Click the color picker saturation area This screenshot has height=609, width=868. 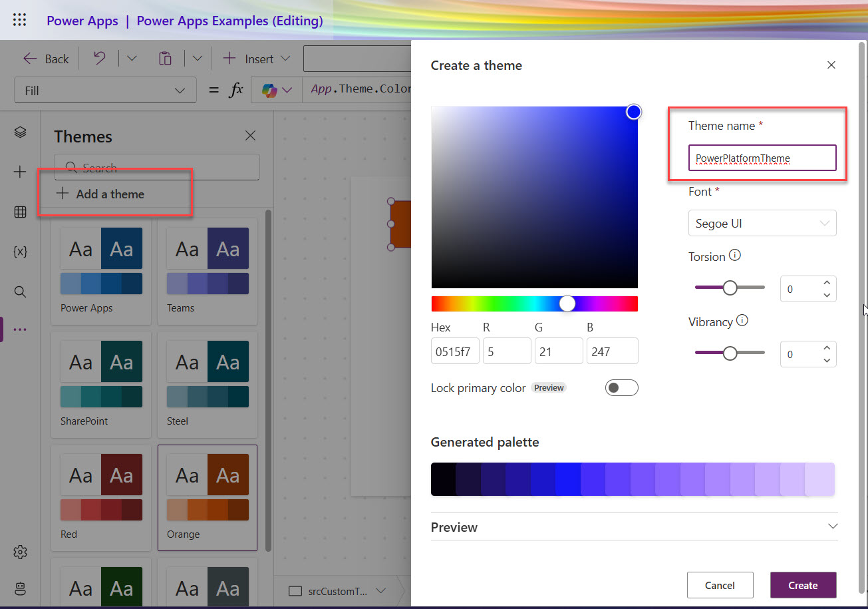pos(534,196)
